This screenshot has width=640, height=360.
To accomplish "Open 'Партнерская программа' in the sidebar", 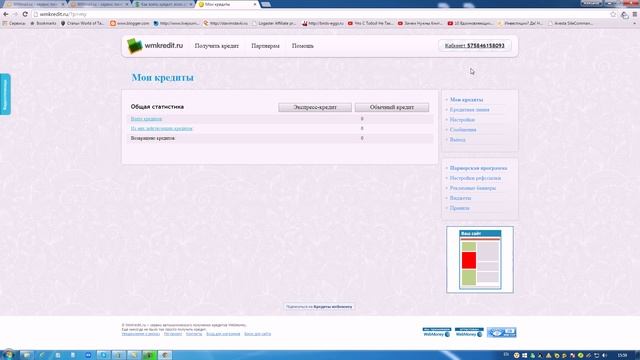I will coord(478,168).
